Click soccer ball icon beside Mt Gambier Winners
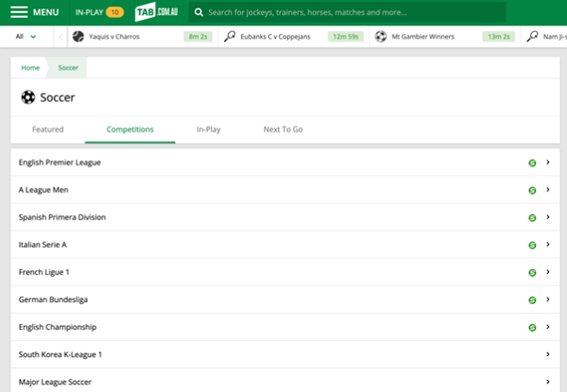Viewport: 567px width, 392px height. (x=381, y=37)
